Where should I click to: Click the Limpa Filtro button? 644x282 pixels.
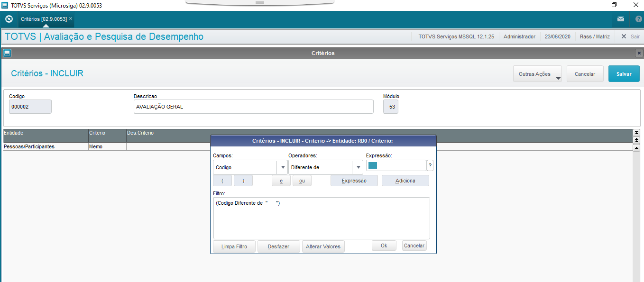[234, 246]
